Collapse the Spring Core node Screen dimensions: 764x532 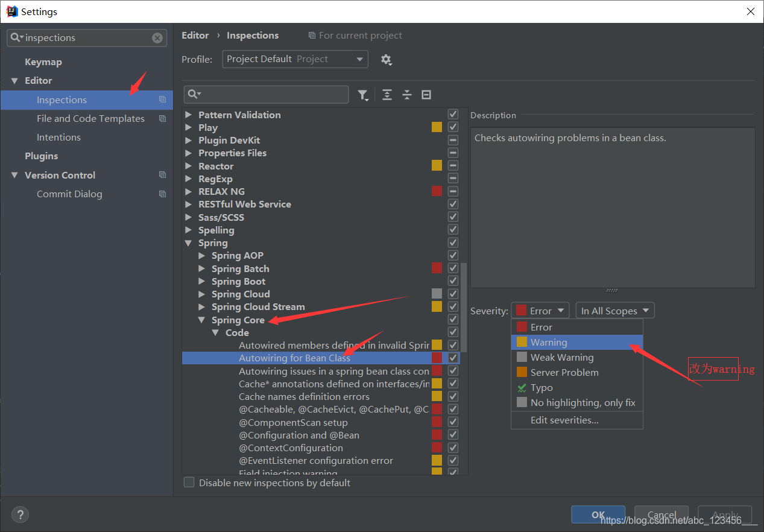pyautogui.click(x=202, y=320)
